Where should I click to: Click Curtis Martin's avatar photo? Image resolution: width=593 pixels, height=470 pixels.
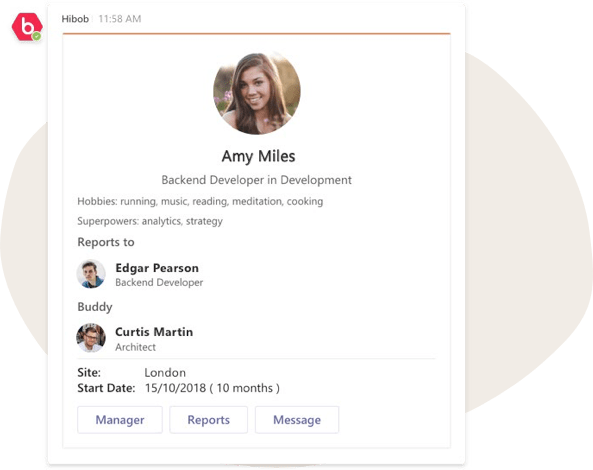[91, 338]
